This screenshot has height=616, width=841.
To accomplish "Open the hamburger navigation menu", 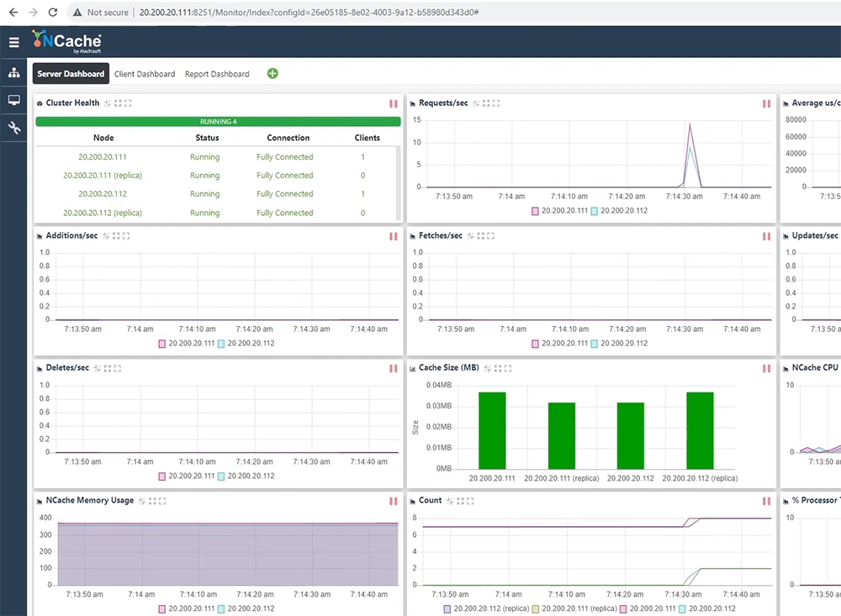I will [14, 42].
